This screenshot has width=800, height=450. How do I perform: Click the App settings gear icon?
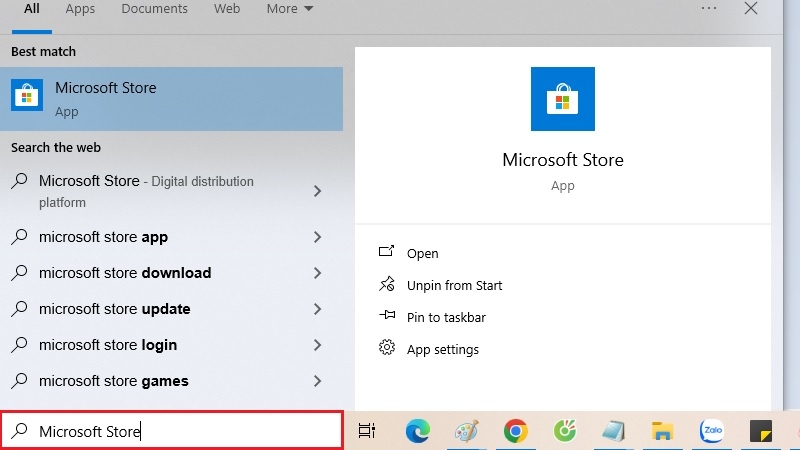[387, 347]
